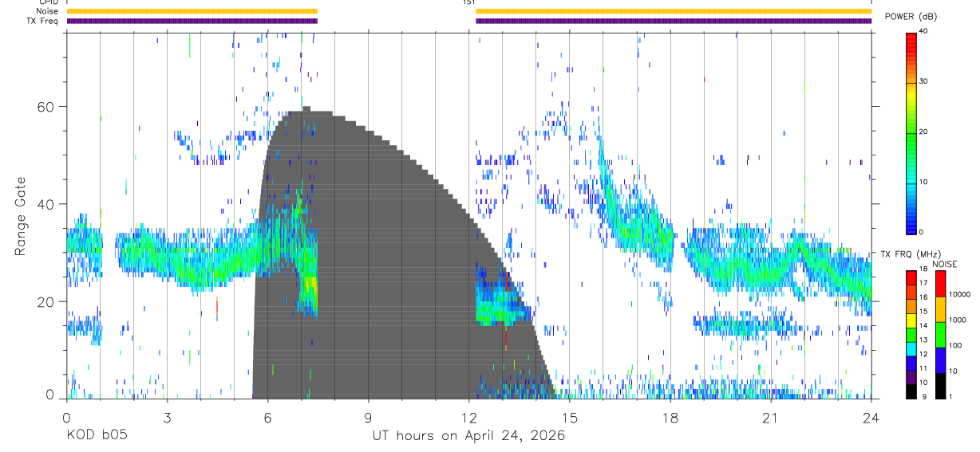The image size is (980, 452).
Task: Click the '10000' label on NOISE legend
Action: point(960,294)
